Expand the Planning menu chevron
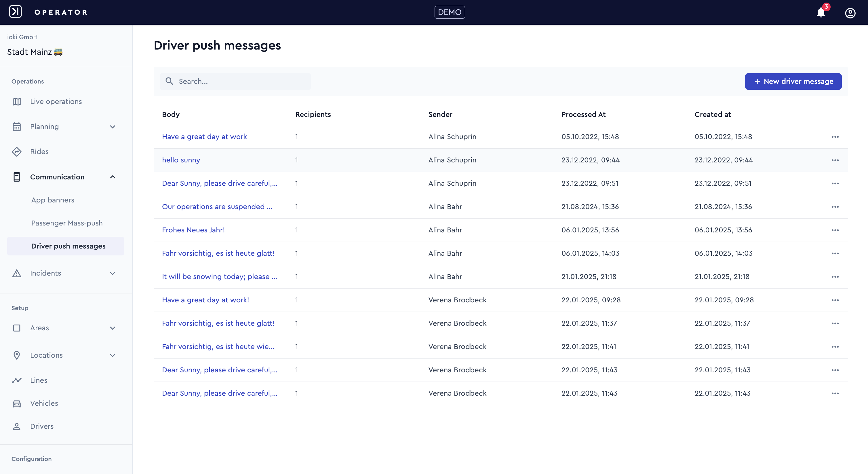Screen dimensions: 868x474 [113, 127]
